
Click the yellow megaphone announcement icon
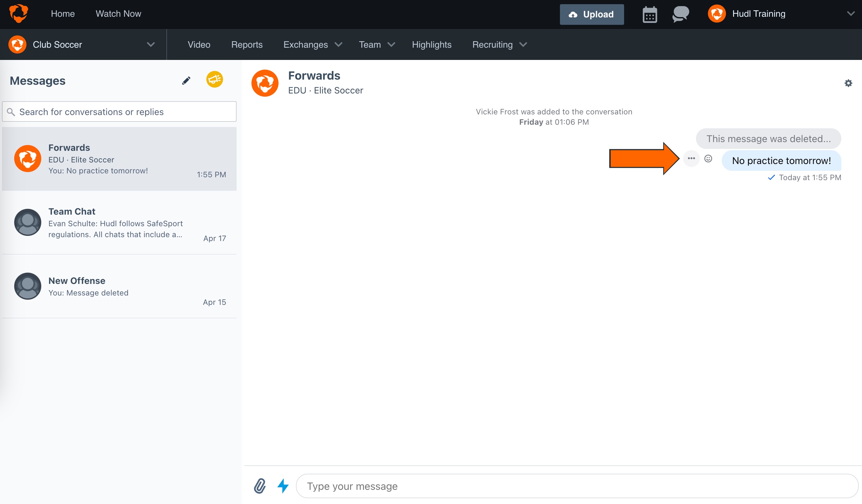pyautogui.click(x=214, y=79)
